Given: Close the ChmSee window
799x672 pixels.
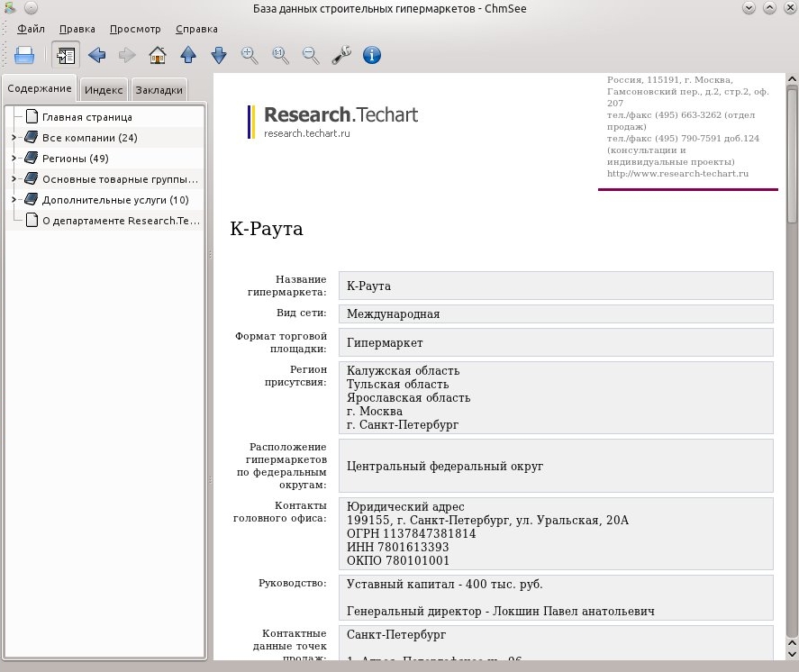Looking at the screenshot, I should pos(790,7).
